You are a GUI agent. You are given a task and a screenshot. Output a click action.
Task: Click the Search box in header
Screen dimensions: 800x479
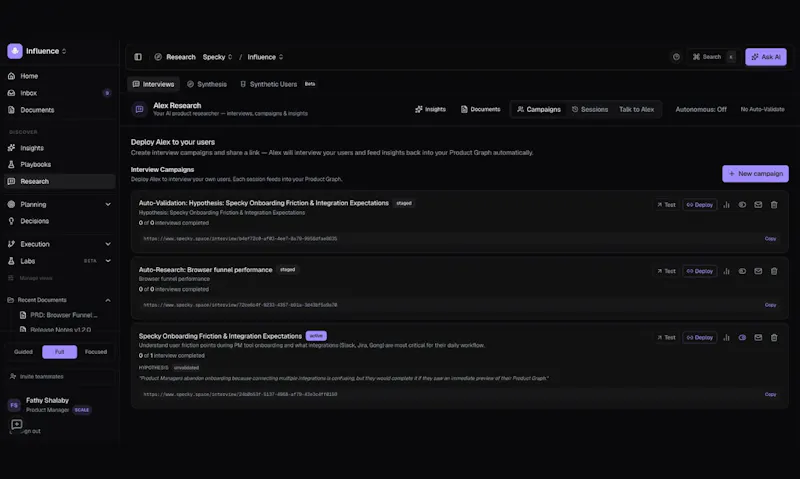click(714, 57)
